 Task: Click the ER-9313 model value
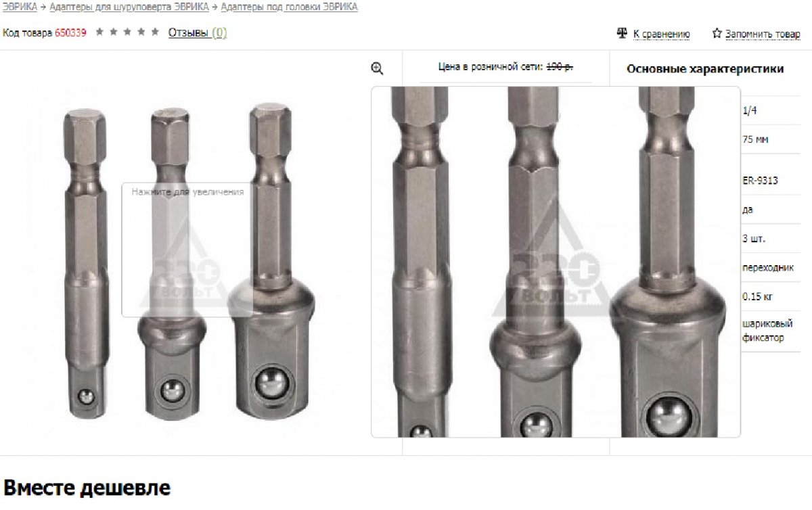760,181
